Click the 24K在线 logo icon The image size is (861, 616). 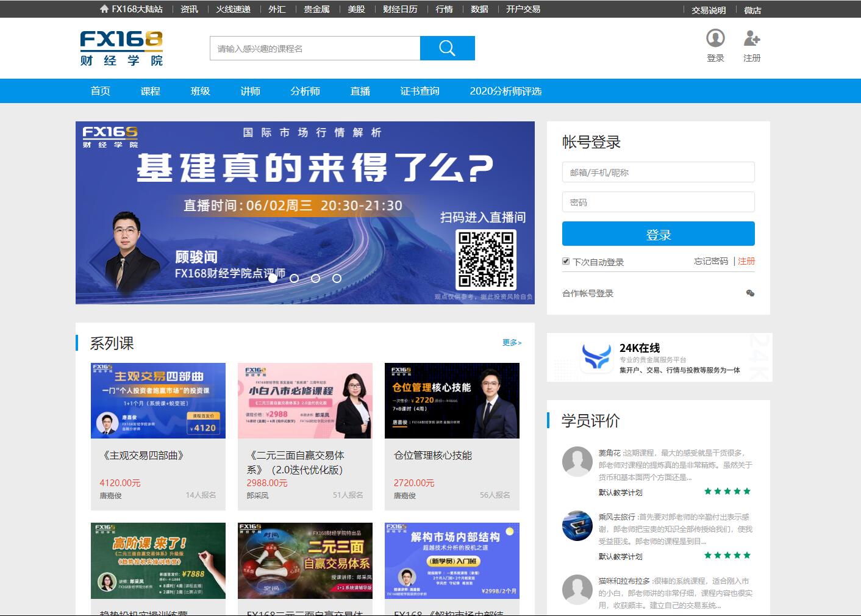click(596, 357)
